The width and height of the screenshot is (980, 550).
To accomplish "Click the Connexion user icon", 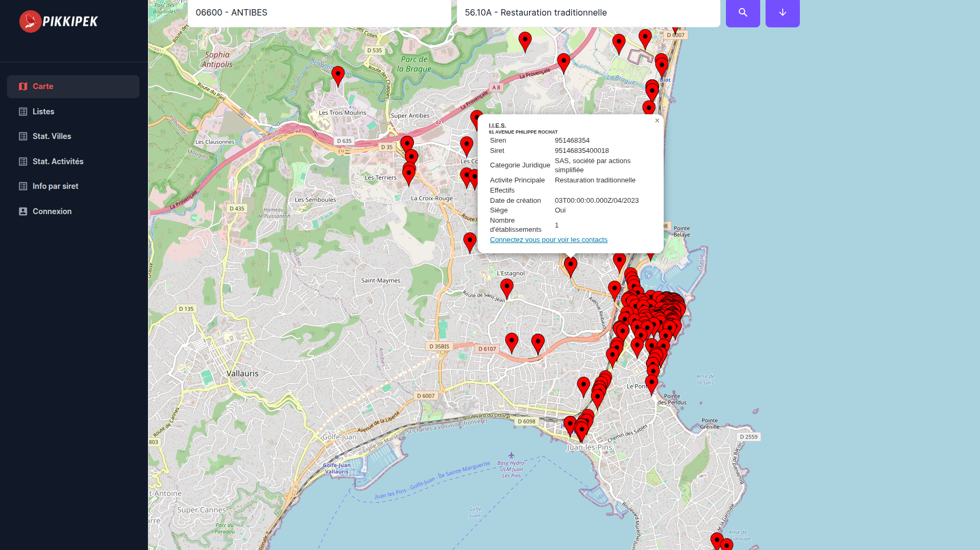I will click(x=23, y=211).
